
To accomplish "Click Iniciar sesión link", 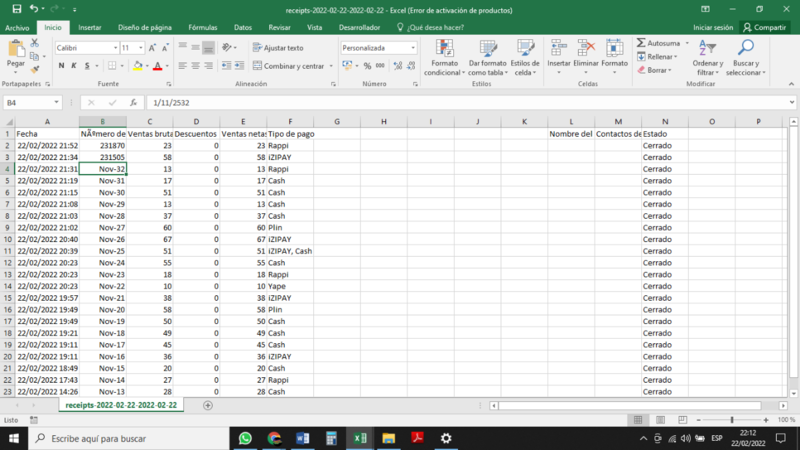I will pyautogui.click(x=712, y=28).
